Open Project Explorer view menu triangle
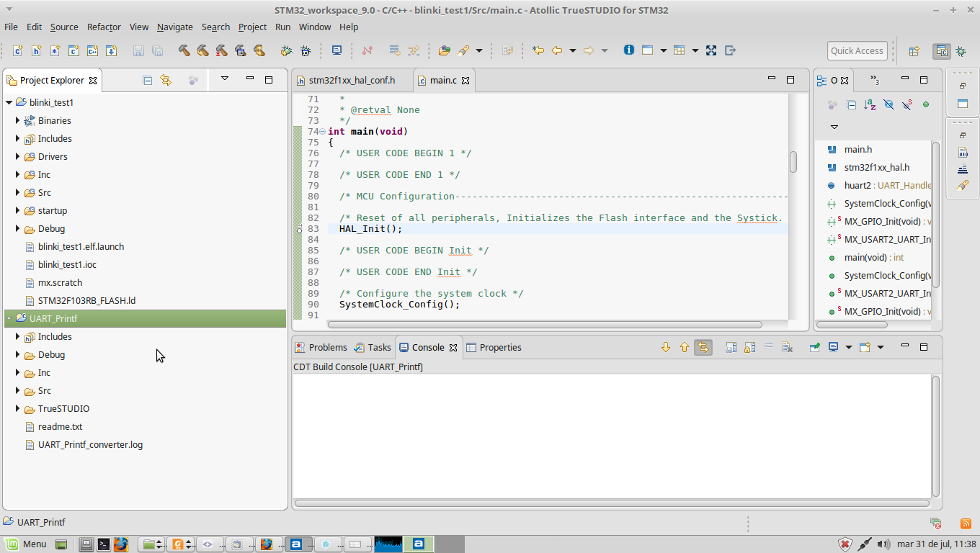 (x=224, y=78)
